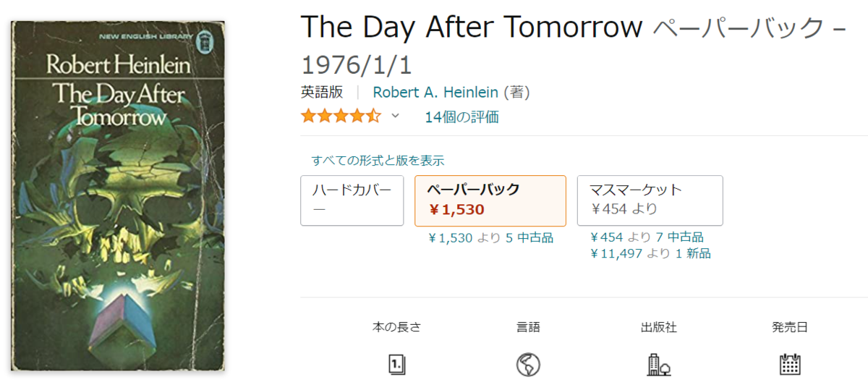This screenshot has width=868, height=385.
Task: Click the 出版社 label
Action: click(659, 327)
